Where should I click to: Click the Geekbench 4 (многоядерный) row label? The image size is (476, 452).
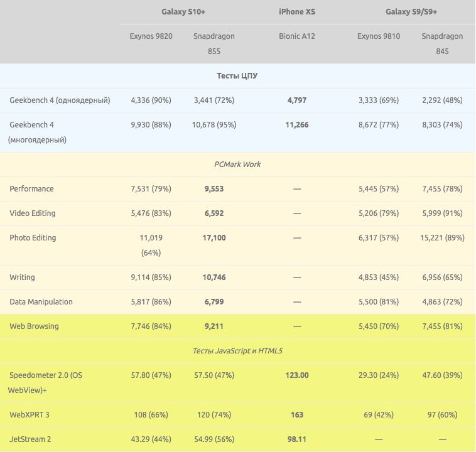(37, 132)
